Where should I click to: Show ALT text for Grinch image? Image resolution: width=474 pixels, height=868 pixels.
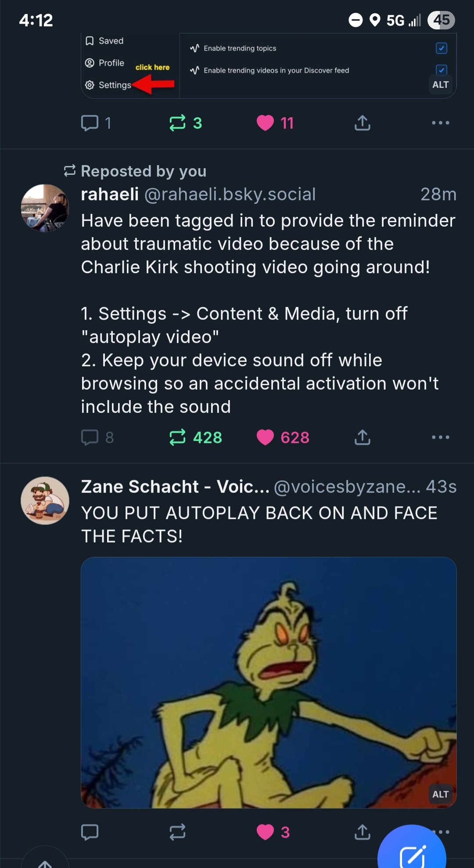pyautogui.click(x=440, y=794)
